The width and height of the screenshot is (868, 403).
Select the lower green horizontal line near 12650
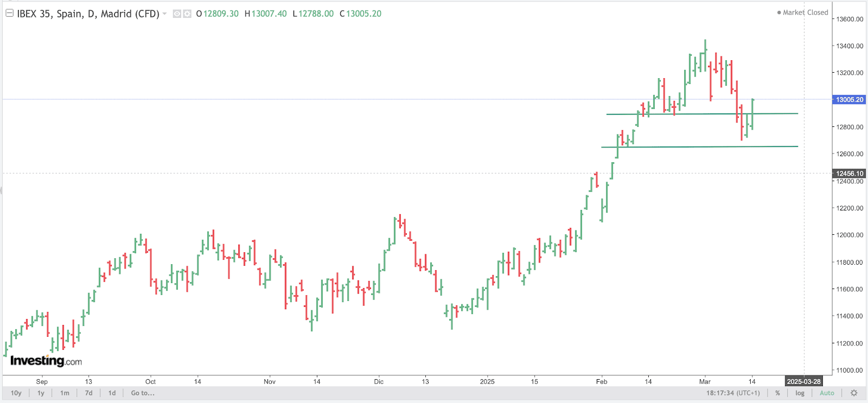pyautogui.click(x=700, y=146)
